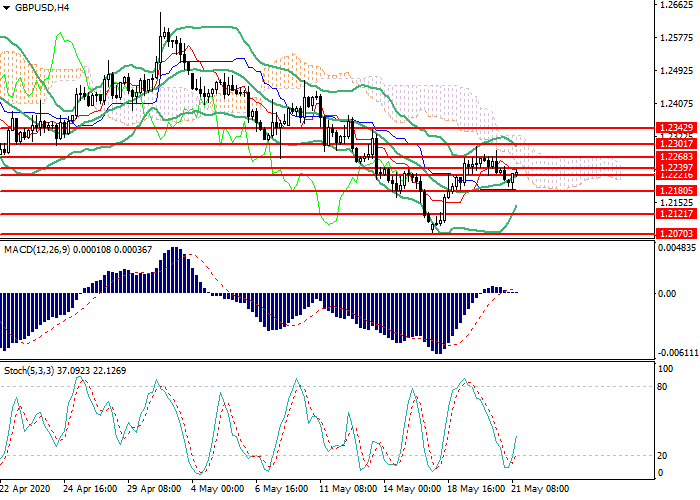700x500 pixels.
Task: Click the 1.24925 price axis value
Action: tap(676, 71)
